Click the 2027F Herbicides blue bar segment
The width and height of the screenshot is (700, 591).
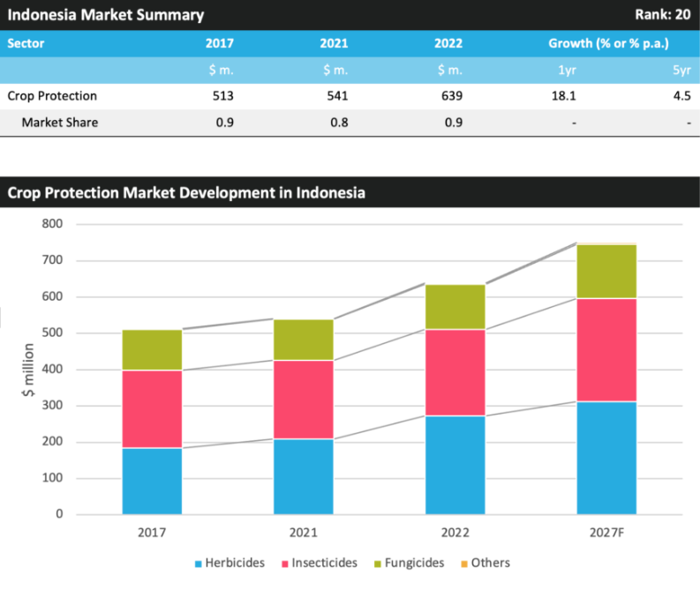point(606,458)
